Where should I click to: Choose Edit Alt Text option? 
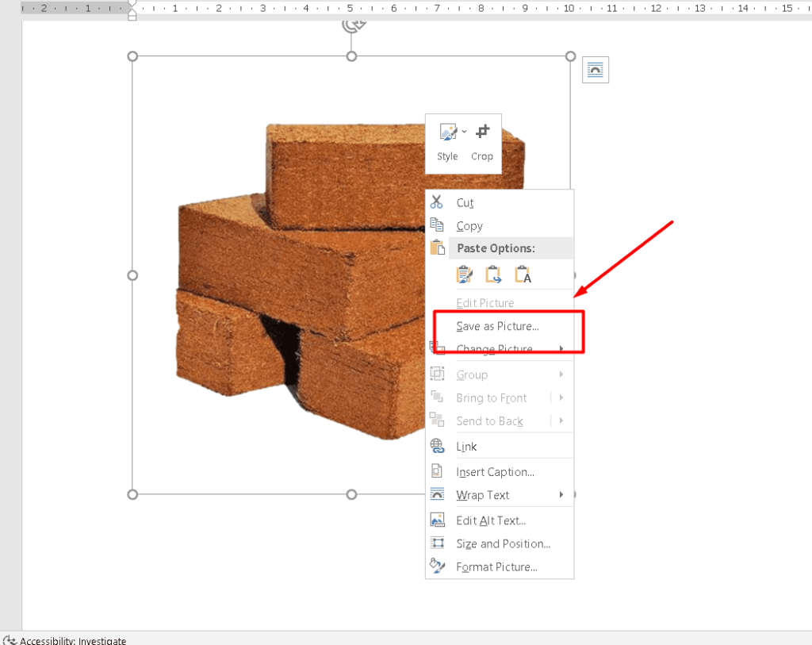(491, 520)
